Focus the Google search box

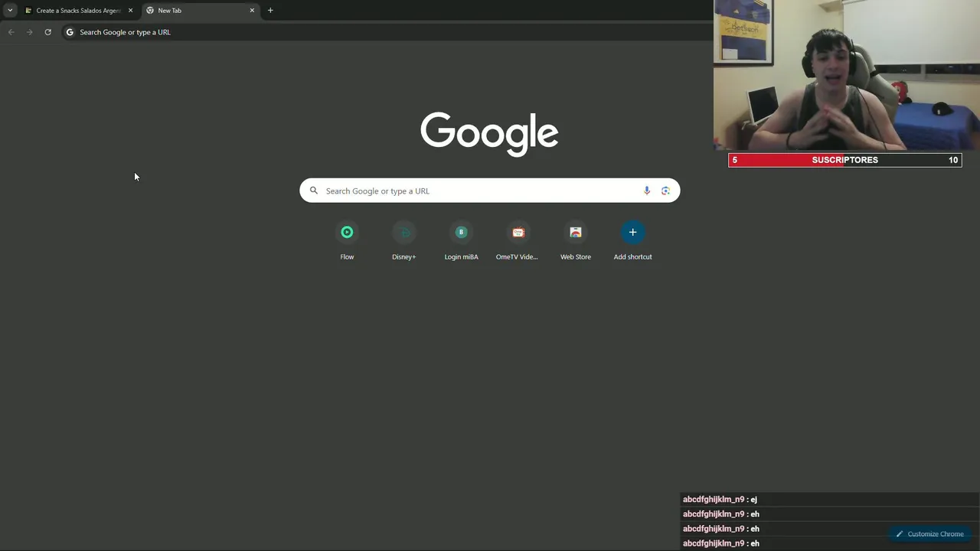(490, 191)
